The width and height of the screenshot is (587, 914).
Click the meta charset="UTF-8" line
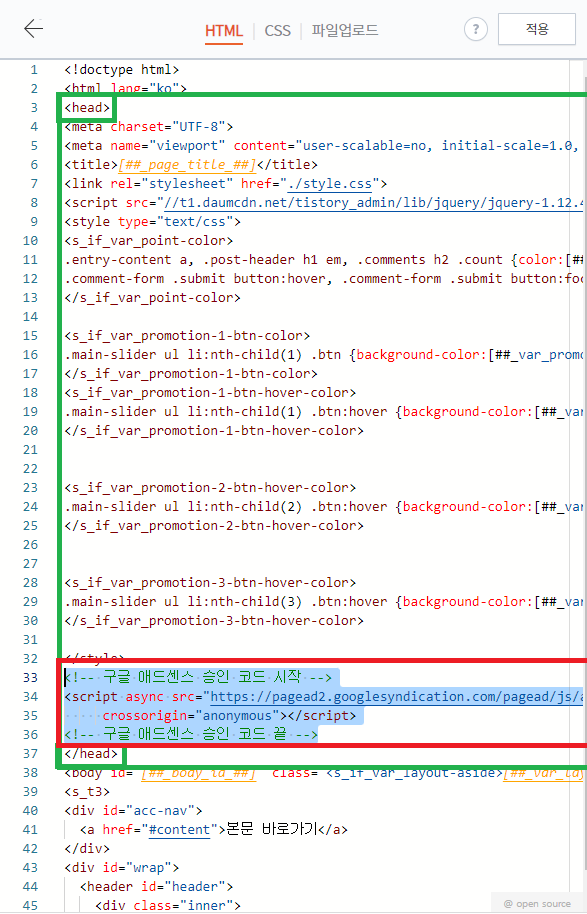149,126
